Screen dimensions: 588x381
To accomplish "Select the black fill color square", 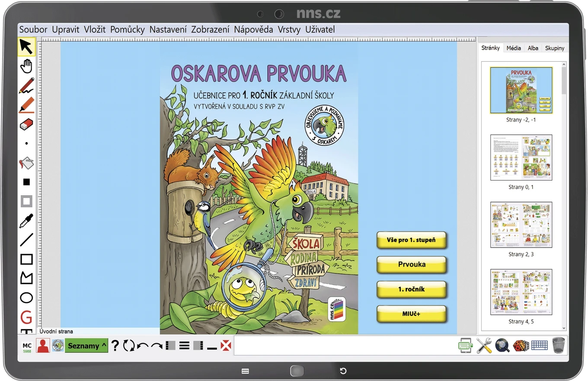I will tap(26, 182).
